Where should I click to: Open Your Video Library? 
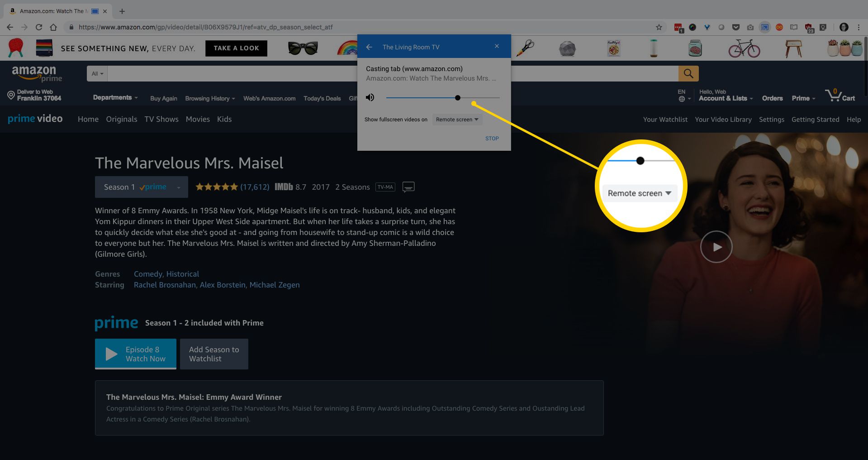pos(723,120)
